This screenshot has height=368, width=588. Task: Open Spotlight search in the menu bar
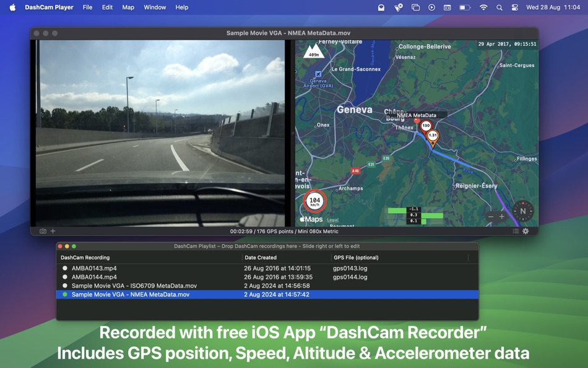coord(499,7)
